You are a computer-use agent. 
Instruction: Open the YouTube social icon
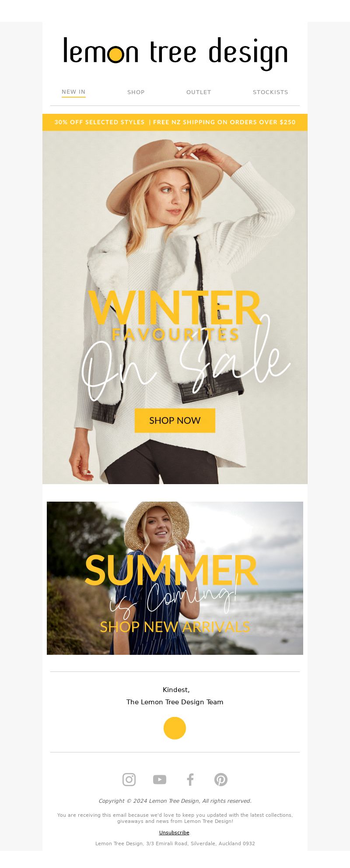pyautogui.click(x=160, y=780)
